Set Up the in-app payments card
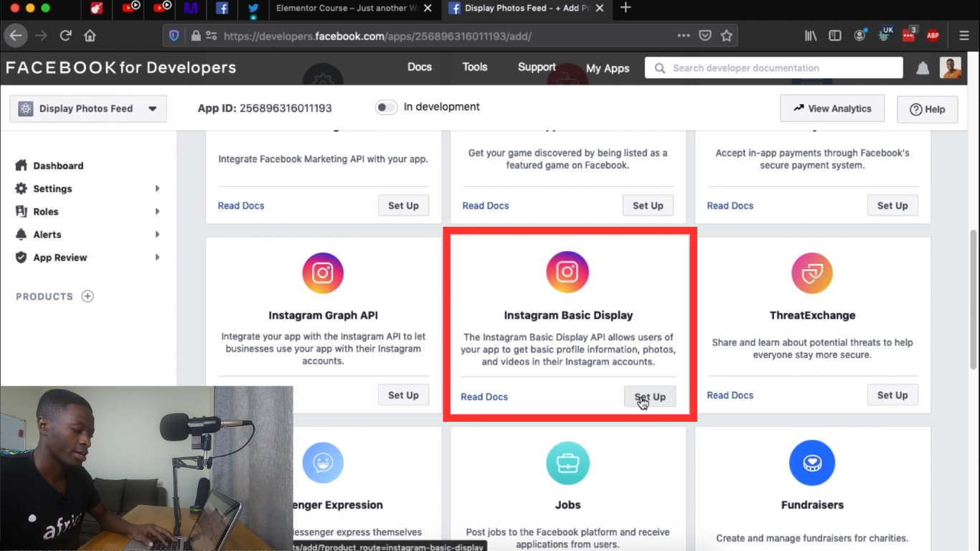The height and width of the screenshot is (551, 980). 892,205
